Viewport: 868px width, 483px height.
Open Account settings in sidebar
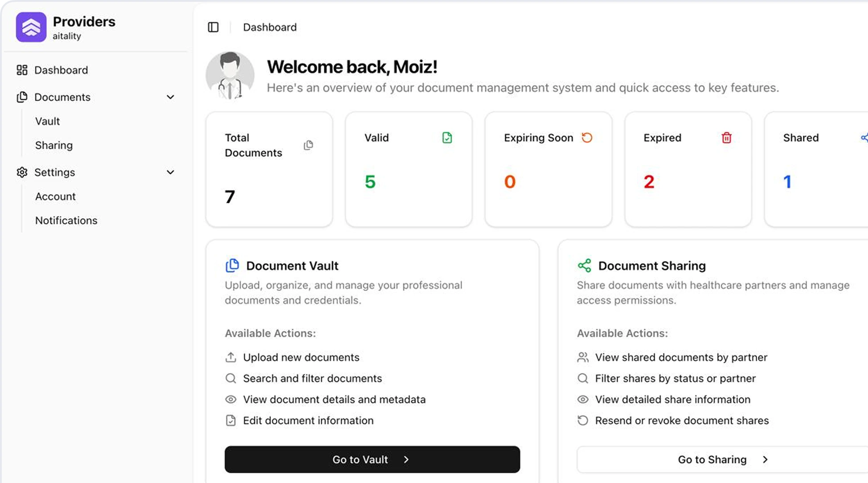click(55, 196)
